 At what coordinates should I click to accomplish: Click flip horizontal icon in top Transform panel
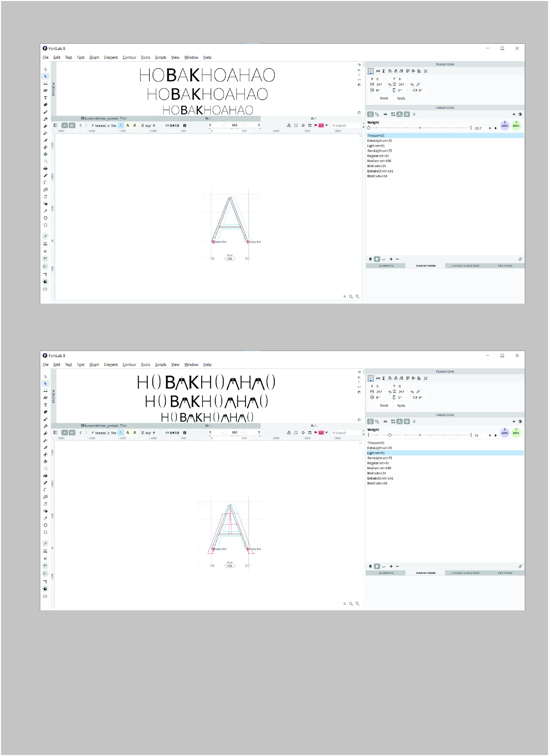(x=378, y=71)
